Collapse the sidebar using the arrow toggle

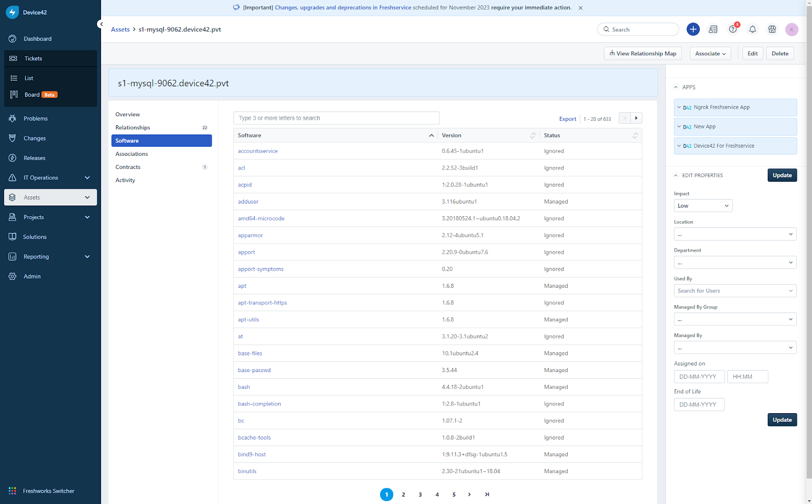[101, 24]
